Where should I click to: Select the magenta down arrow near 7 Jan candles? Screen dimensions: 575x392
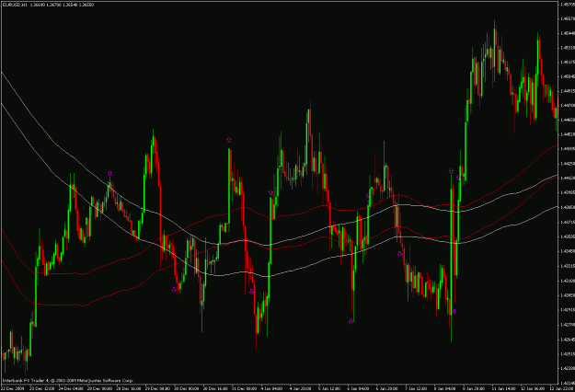pyautogui.click(x=399, y=254)
